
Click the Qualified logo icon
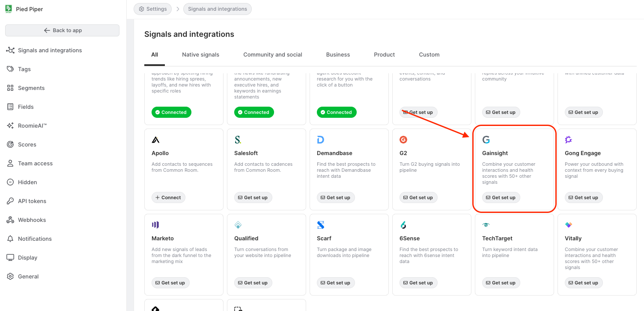pyautogui.click(x=238, y=225)
